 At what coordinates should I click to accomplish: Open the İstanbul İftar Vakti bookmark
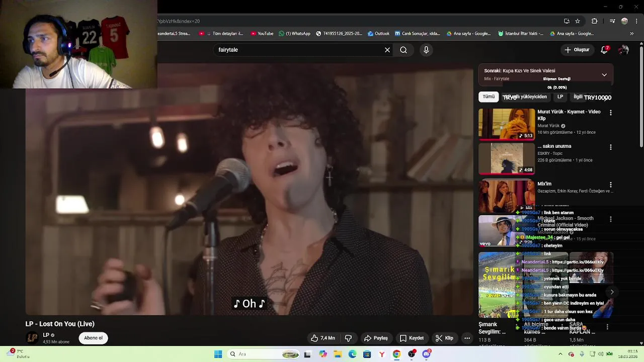[521, 34]
